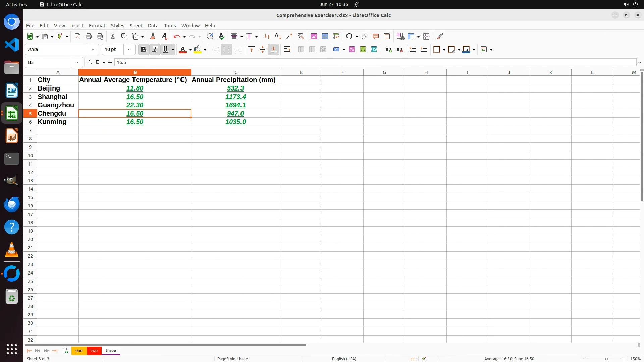The image size is (644, 362).
Task: Click the AutoFilter toolbar icon
Action: point(301,36)
